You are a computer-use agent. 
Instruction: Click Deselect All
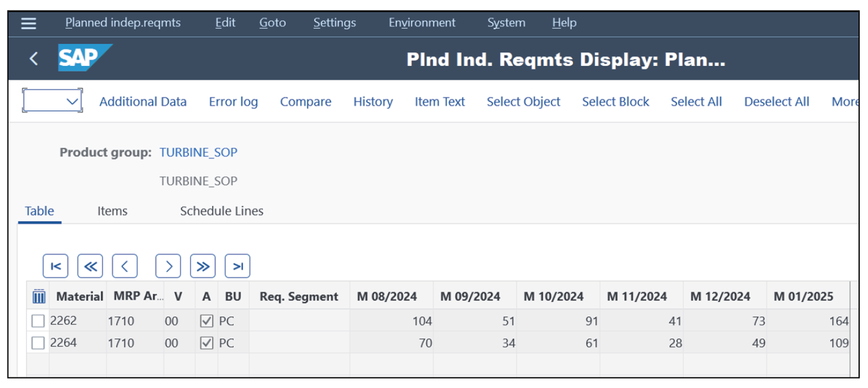pos(776,102)
